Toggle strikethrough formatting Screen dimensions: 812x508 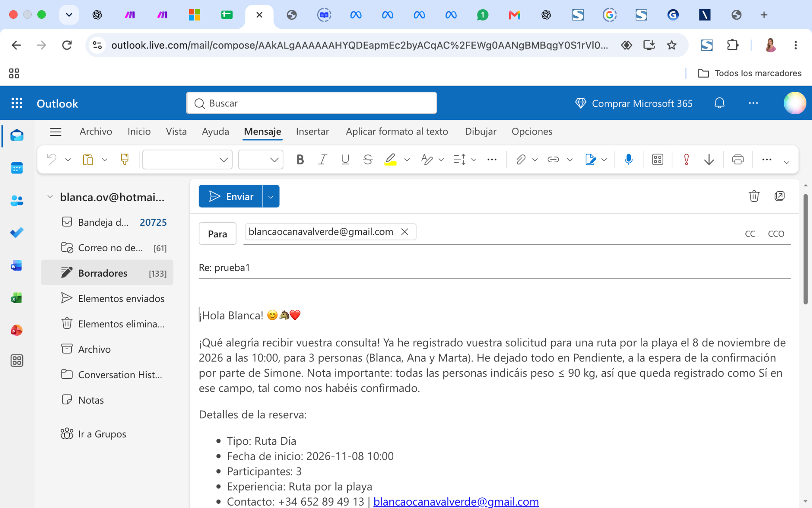coord(368,160)
